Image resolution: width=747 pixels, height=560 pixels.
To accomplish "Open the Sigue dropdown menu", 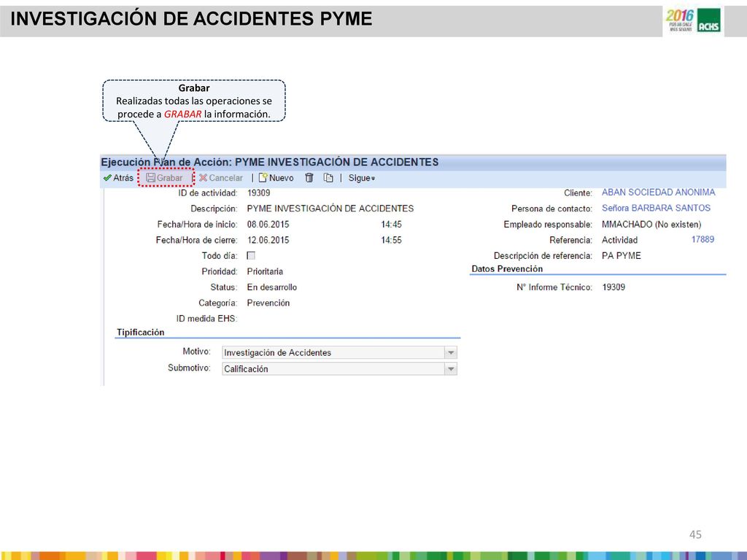I will tap(362, 178).
